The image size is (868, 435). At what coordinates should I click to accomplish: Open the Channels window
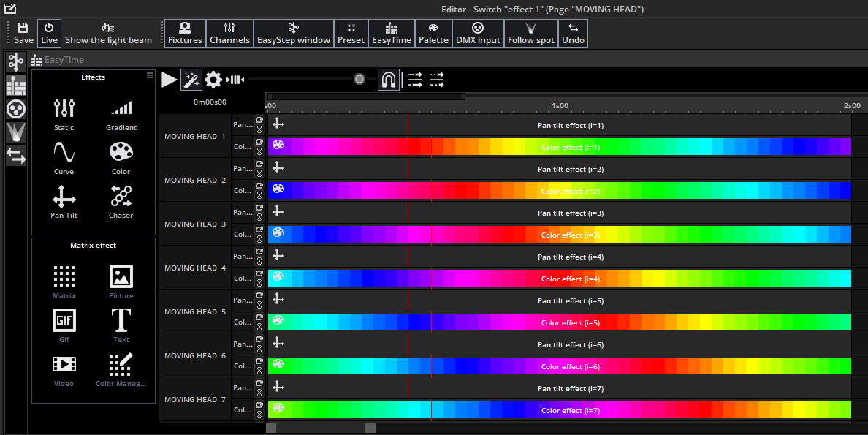(x=229, y=33)
